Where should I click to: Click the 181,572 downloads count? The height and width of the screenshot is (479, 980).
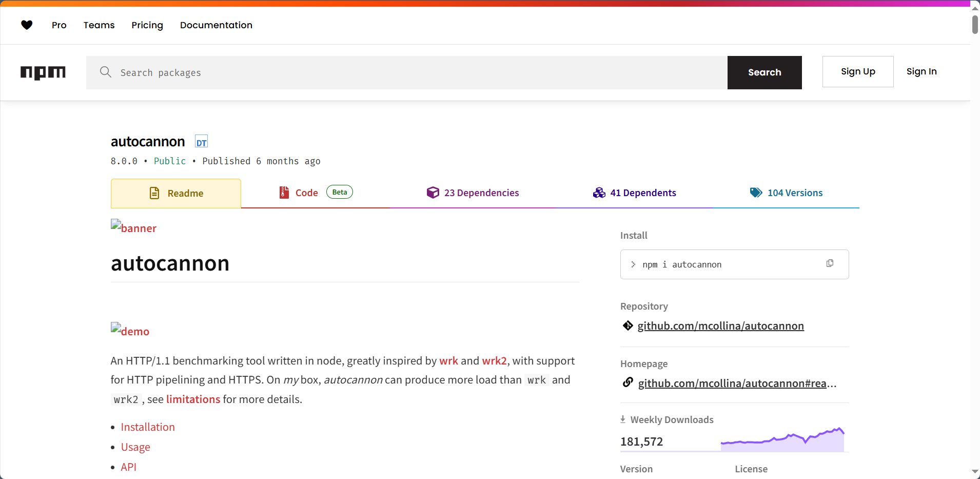click(x=641, y=442)
